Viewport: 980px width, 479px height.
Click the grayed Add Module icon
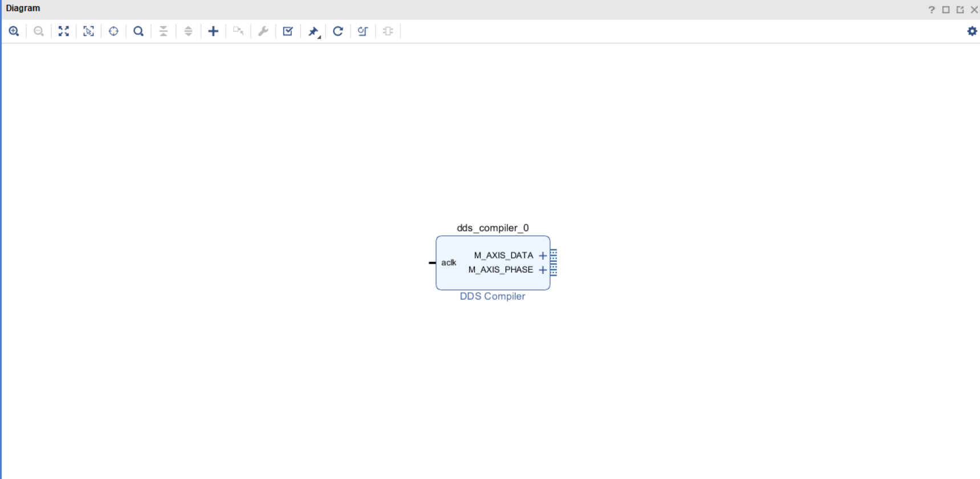click(x=388, y=31)
